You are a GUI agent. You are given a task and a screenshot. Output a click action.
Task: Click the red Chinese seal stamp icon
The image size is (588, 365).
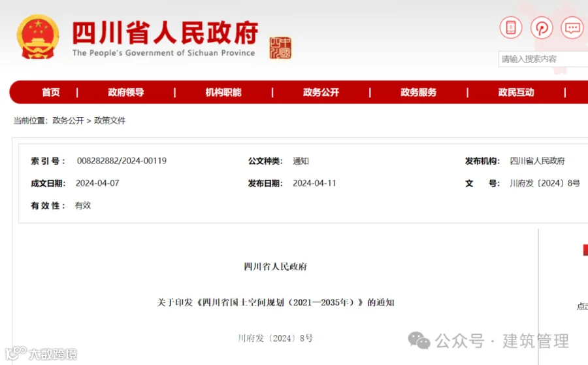click(280, 48)
